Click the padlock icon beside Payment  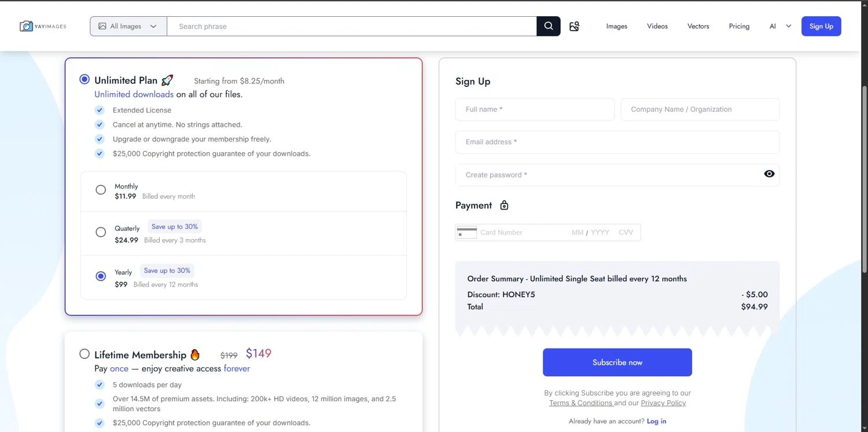(x=504, y=205)
